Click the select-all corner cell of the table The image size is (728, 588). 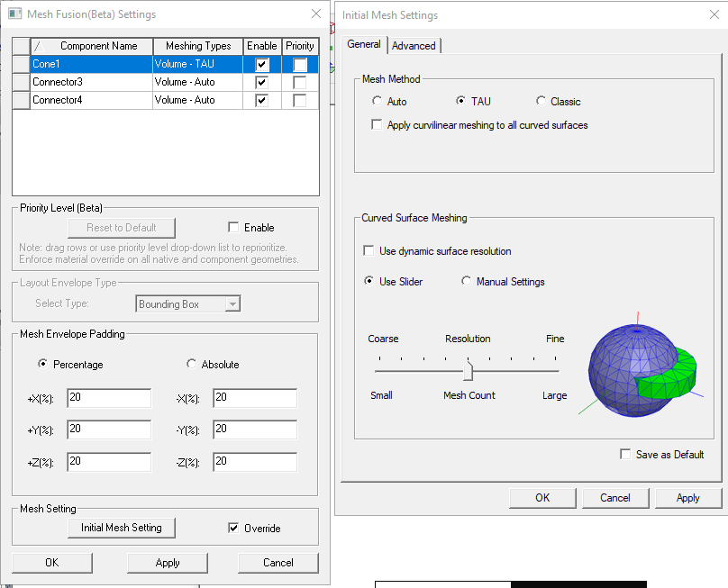point(22,47)
